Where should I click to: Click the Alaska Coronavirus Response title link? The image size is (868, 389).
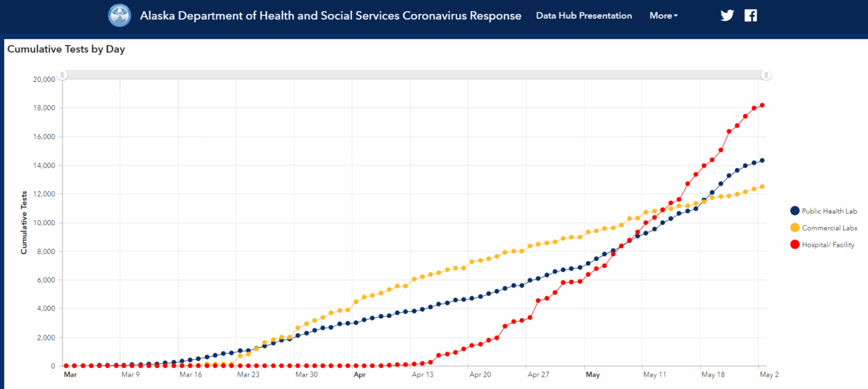point(331,15)
